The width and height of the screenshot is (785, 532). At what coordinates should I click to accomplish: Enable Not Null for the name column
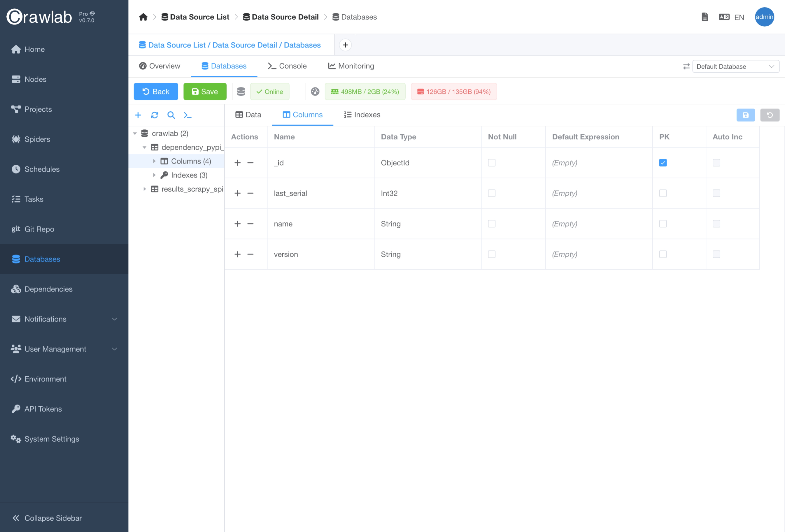[x=491, y=224]
